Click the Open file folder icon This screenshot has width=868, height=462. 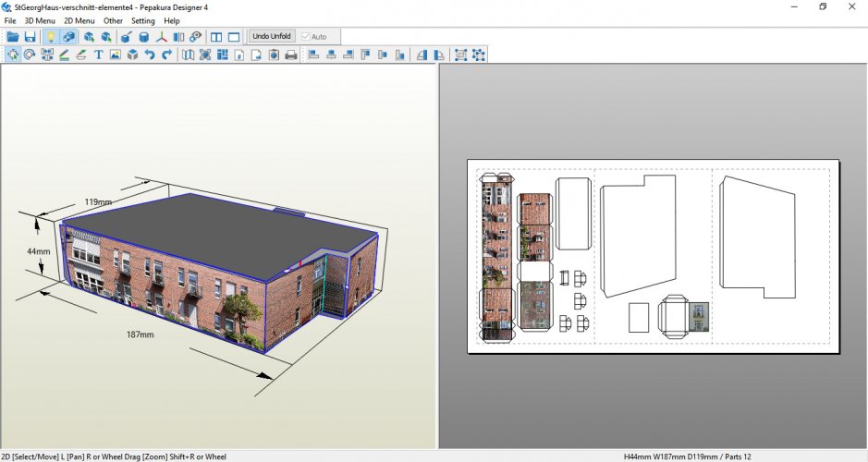[x=13, y=37]
